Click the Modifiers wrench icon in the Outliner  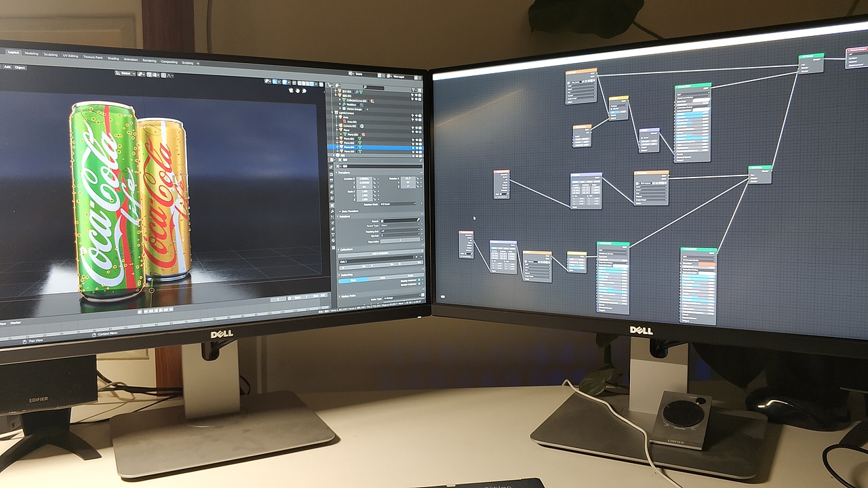pos(344,105)
